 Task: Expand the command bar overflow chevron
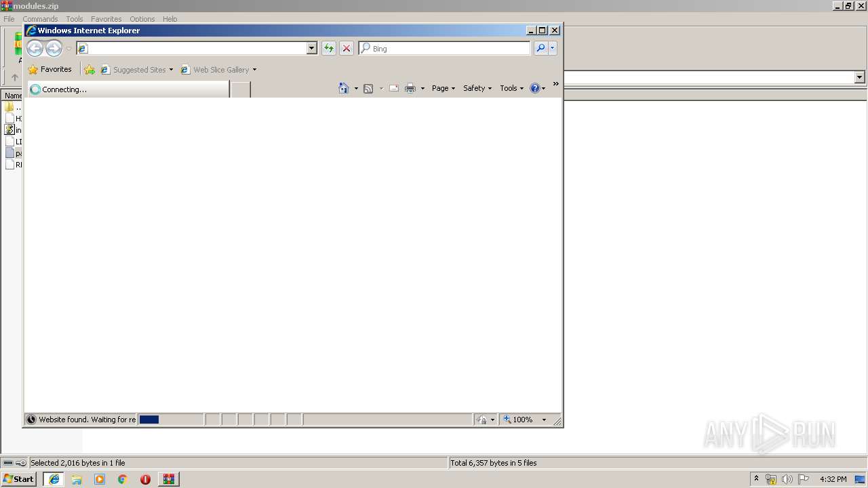(555, 84)
